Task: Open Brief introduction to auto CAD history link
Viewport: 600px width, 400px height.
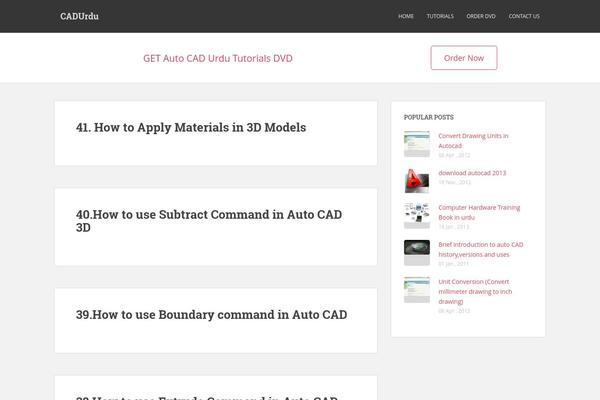Action: (481, 250)
